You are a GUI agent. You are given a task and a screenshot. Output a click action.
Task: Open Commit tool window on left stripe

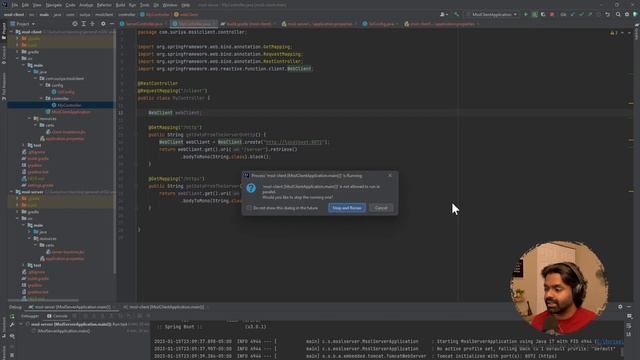coord(4,55)
